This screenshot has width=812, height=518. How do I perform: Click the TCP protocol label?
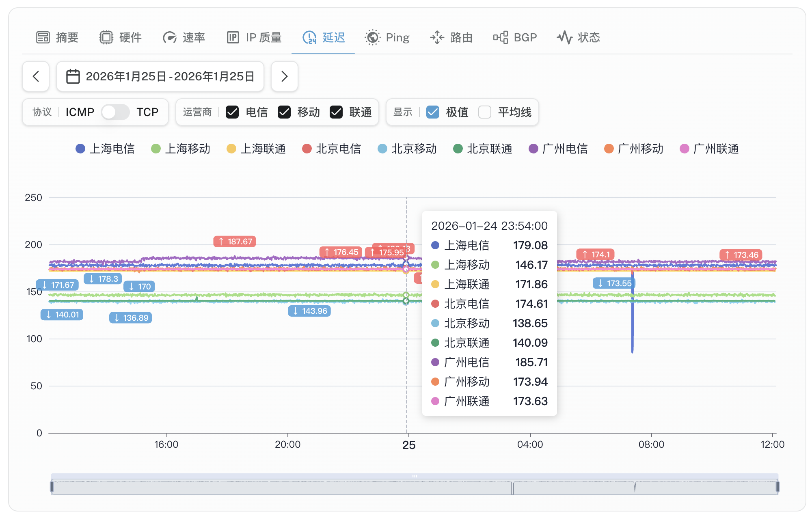[147, 112]
